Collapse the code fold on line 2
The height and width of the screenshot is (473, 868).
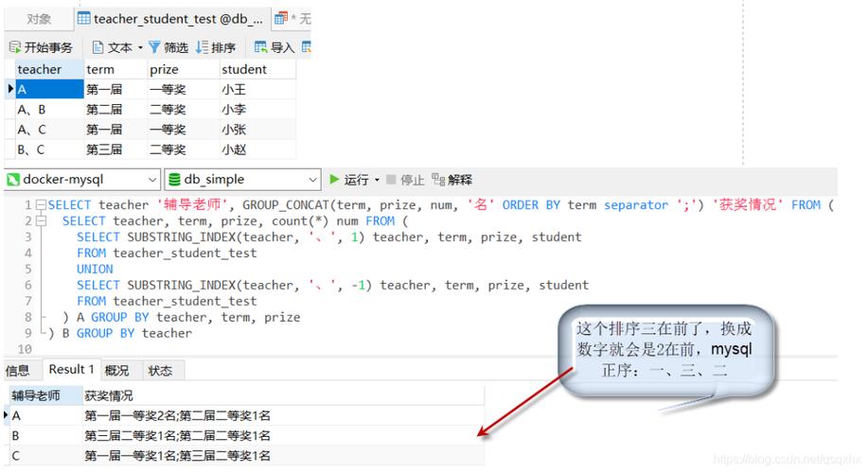click(x=41, y=220)
